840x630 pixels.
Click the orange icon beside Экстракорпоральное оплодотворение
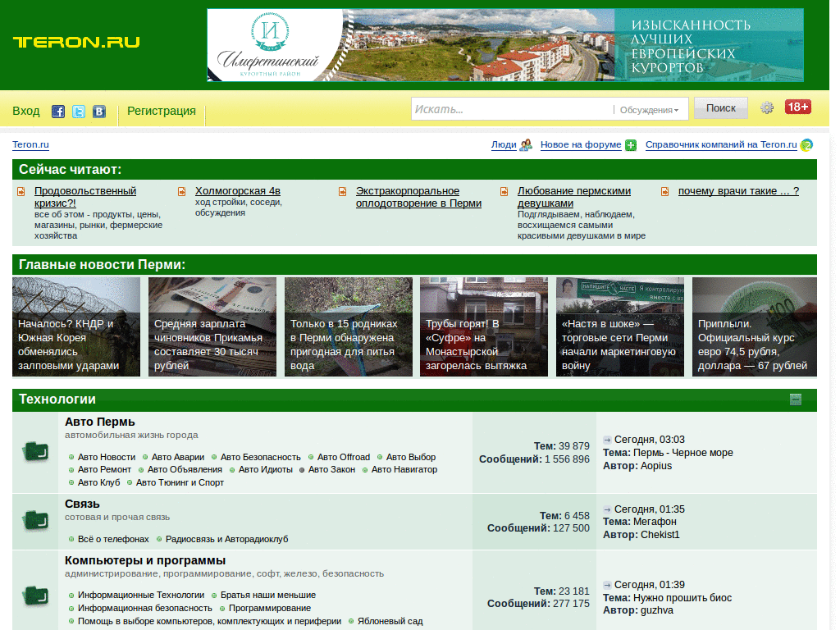[x=342, y=191]
